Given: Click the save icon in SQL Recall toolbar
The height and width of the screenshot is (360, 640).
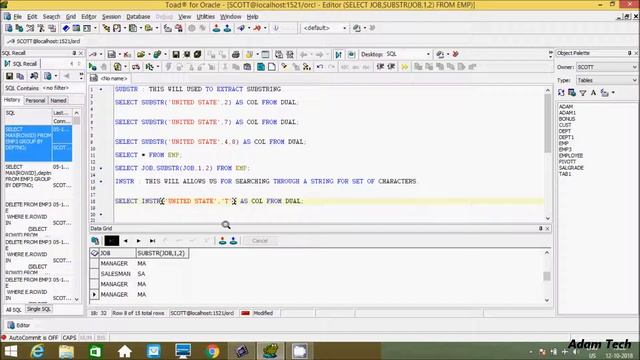Looking at the screenshot, I should [x=9, y=76].
